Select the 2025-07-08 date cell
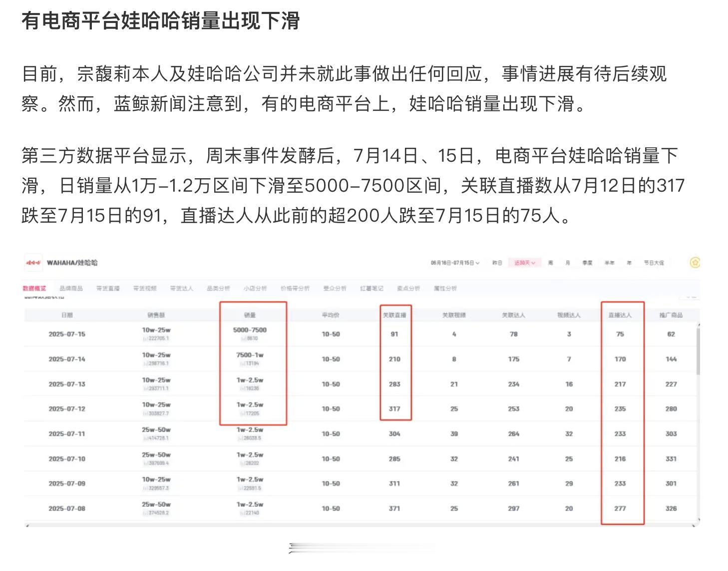 pyautogui.click(x=67, y=509)
